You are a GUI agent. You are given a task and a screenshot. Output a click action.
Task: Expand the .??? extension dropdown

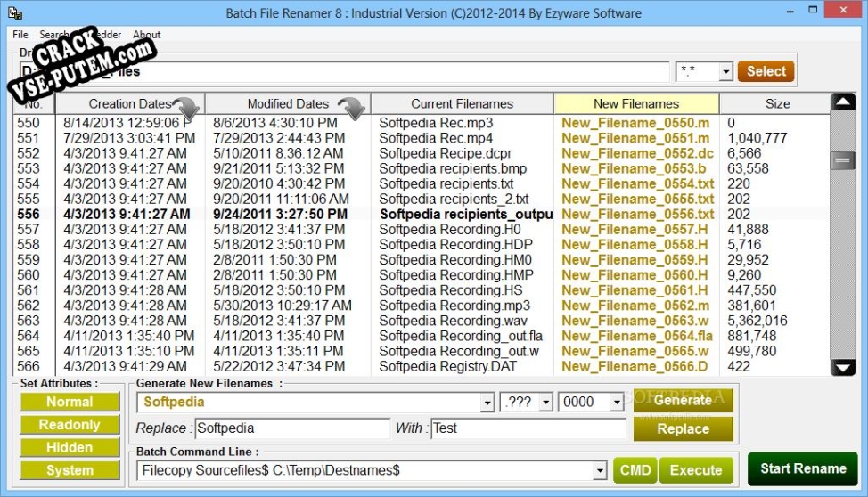[545, 403]
